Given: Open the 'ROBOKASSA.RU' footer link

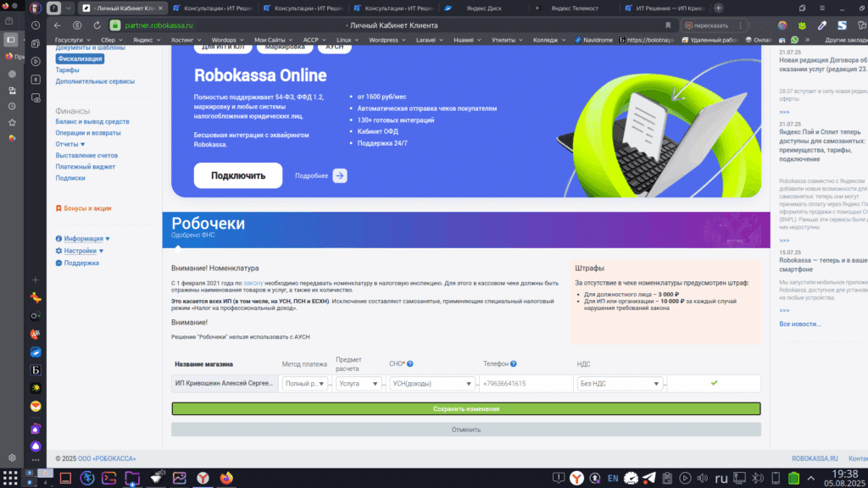Looking at the screenshot, I should (x=815, y=458).
